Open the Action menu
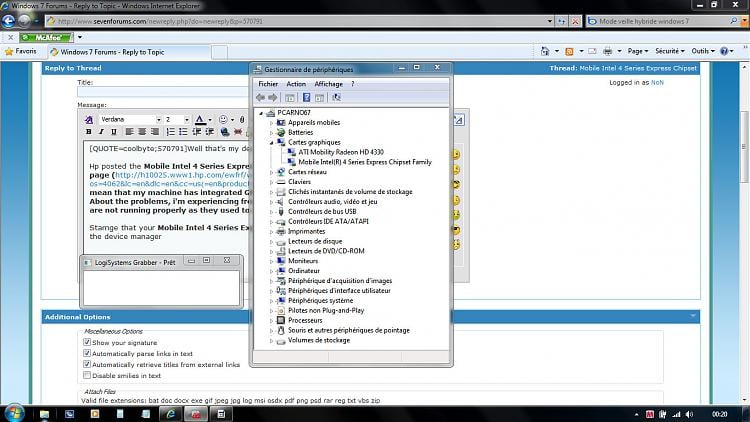 click(x=296, y=84)
